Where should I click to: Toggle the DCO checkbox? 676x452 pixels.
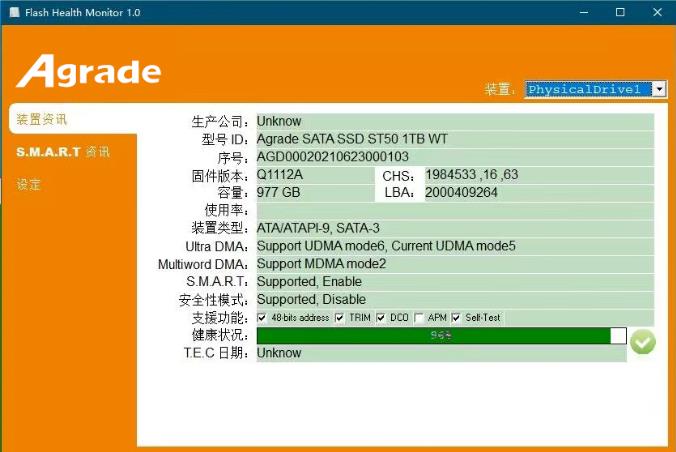[x=381, y=318]
